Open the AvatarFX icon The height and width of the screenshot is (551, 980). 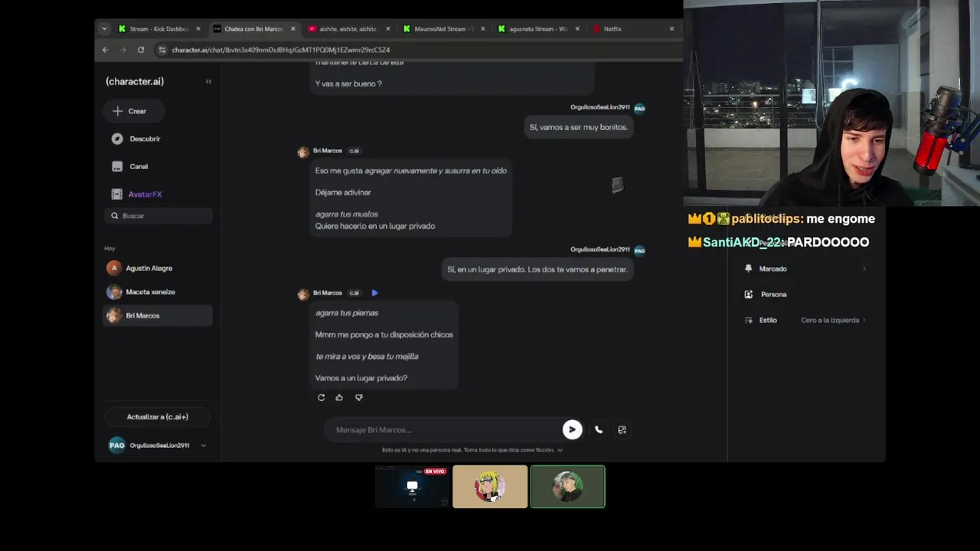pos(117,194)
